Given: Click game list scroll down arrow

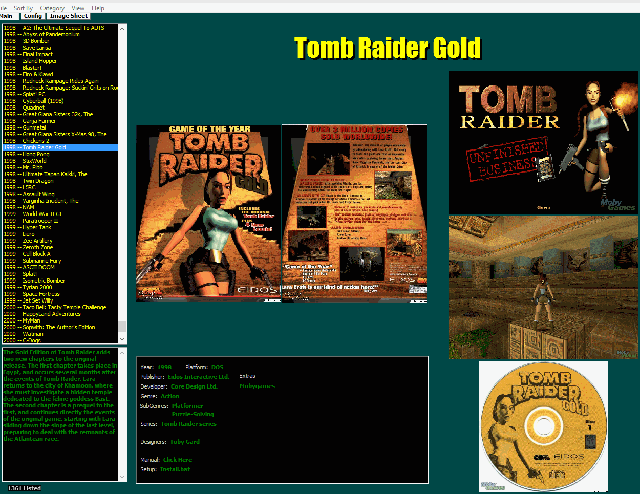Looking at the screenshot, I should click(x=122, y=339).
